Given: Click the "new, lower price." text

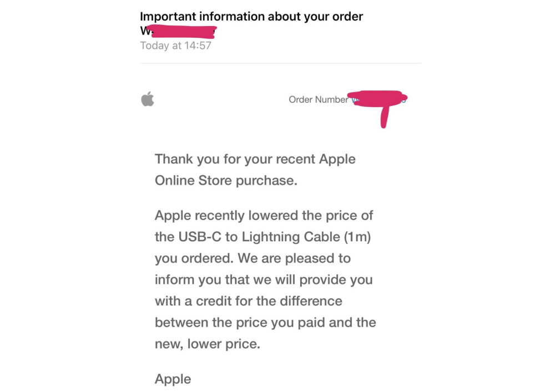Looking at the screenshot, I should click(207, 344).
